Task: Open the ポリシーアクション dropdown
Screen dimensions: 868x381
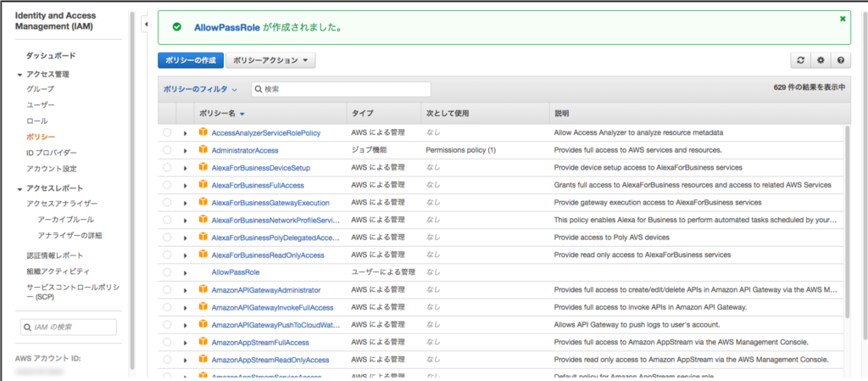Action: coord(270,60)
